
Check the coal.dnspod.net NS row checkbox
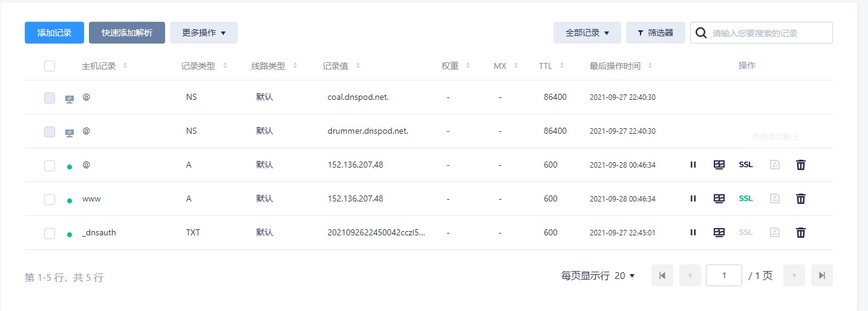pos(50,97)
